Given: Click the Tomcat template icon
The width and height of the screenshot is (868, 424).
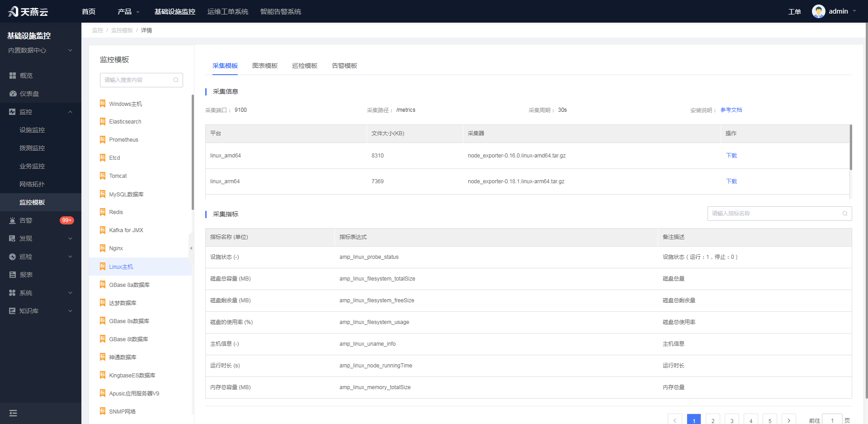Looking at the screenshot, I should pos(103,176).
